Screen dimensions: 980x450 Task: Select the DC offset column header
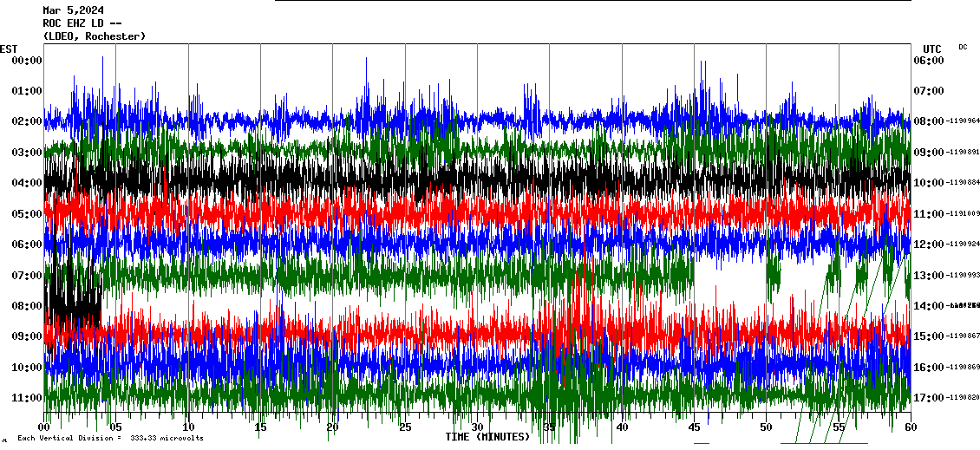coord(963,47)
